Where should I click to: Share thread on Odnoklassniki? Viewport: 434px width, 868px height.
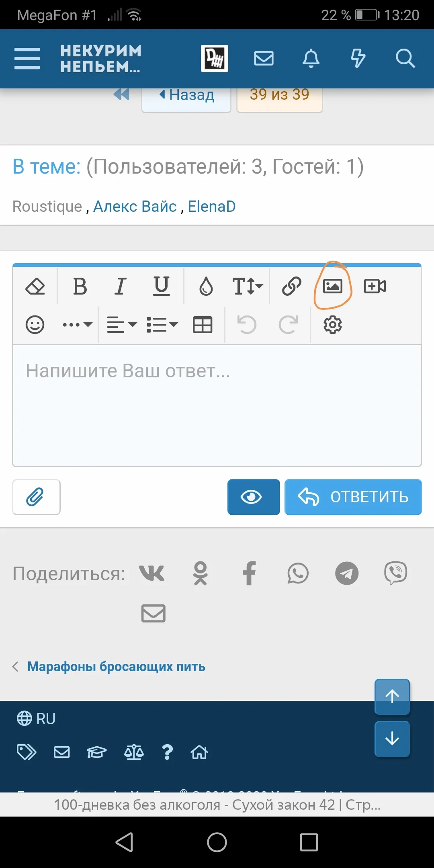[x=200, y=573]
